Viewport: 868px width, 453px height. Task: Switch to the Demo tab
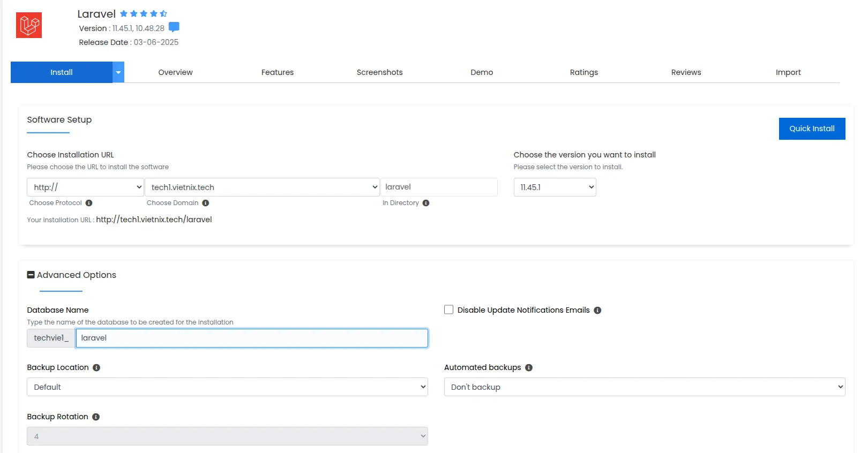click(482, 72)
